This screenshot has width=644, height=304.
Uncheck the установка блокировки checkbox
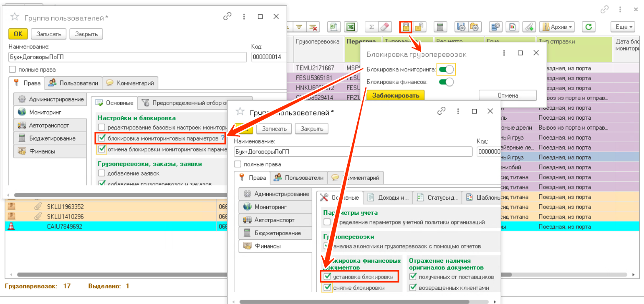tap(328, 276)
